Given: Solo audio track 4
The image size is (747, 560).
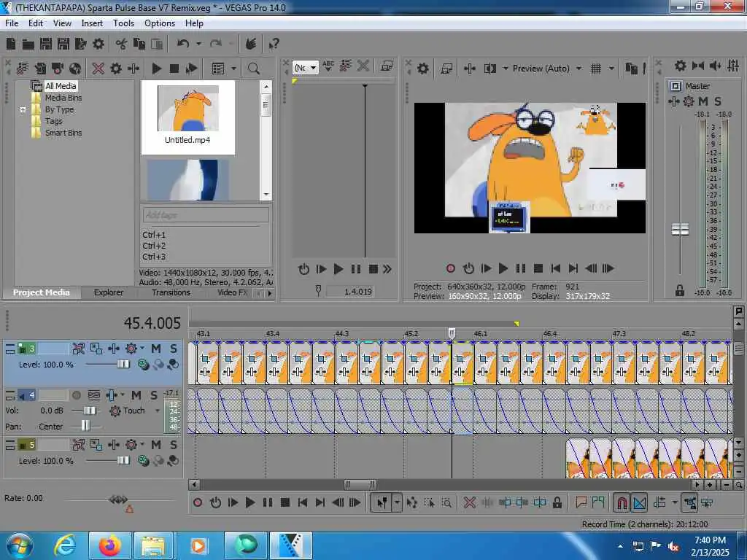Looking at the screenshot, I should pos(153,394).
